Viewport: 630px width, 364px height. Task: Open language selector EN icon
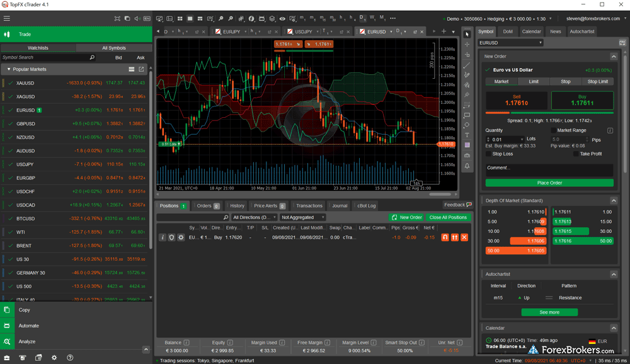coord(147,18)
